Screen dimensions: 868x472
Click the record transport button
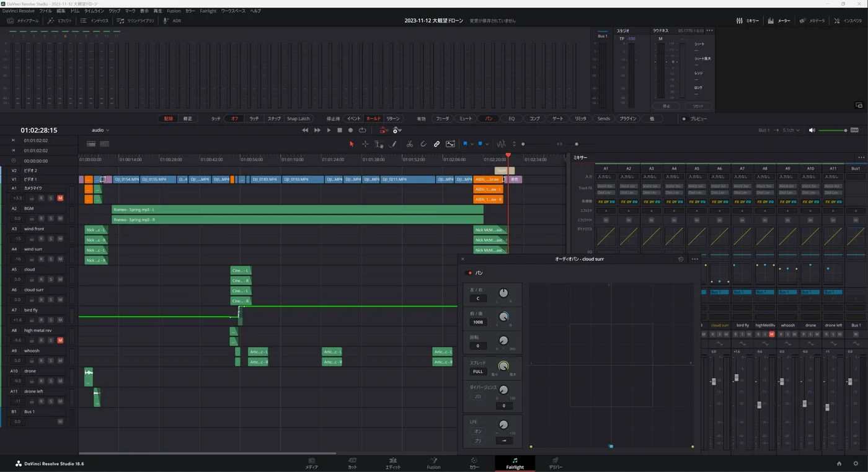click(x=351, y=130)
